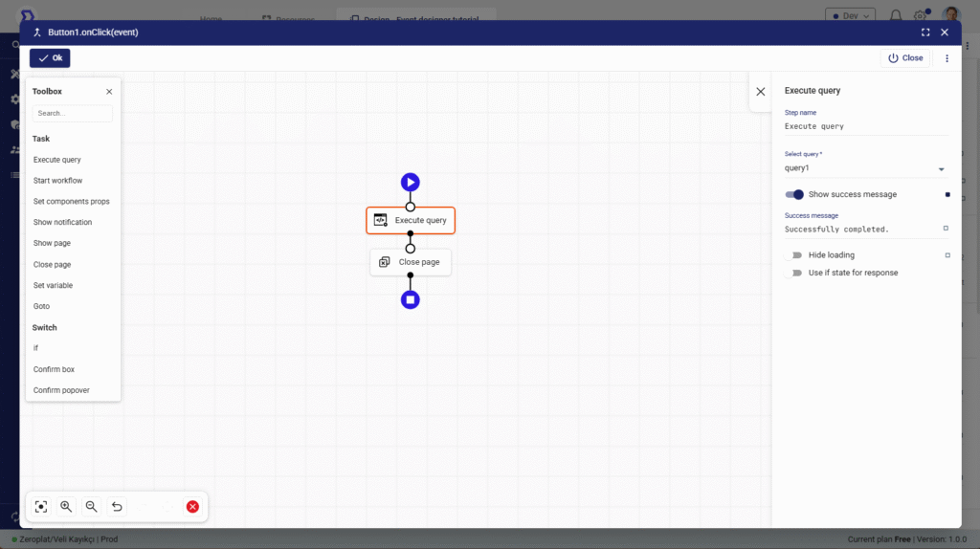Click the Toolbox search field

coord(73,113)
